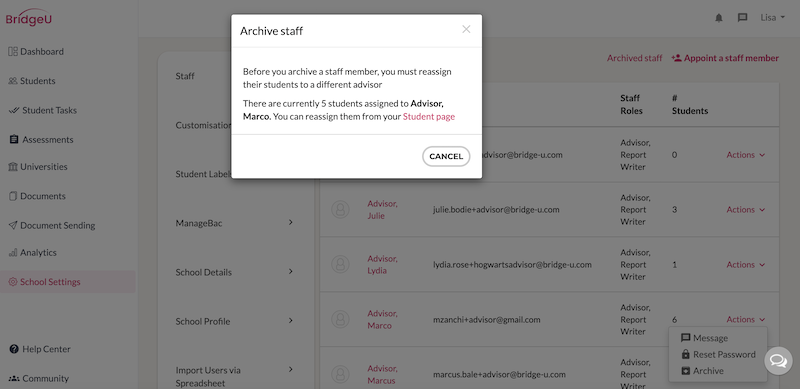Click julie.bodie+advisor@bridge-u.com email
This screenshot has height=389, width=800.
[496, 209]
